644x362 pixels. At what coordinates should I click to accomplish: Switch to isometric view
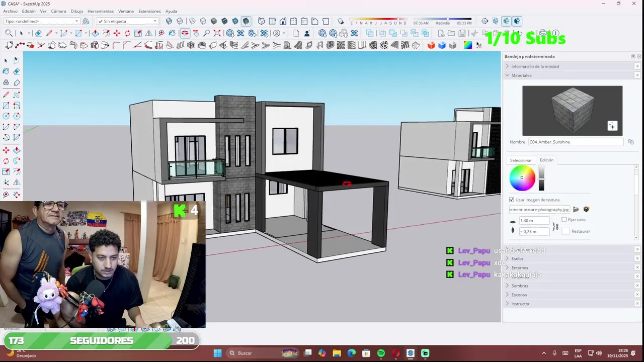point(261,21)
